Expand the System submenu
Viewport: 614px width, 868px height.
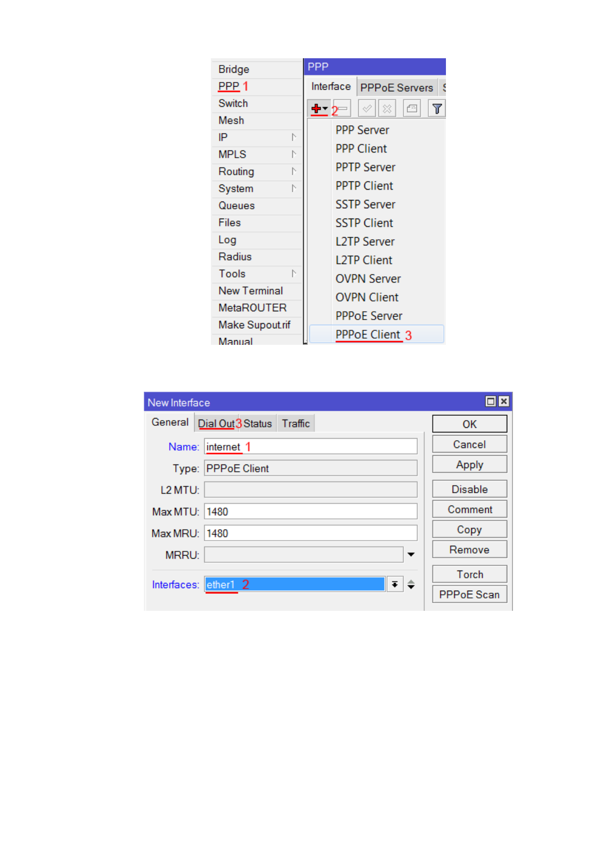(x=294, y=188)
